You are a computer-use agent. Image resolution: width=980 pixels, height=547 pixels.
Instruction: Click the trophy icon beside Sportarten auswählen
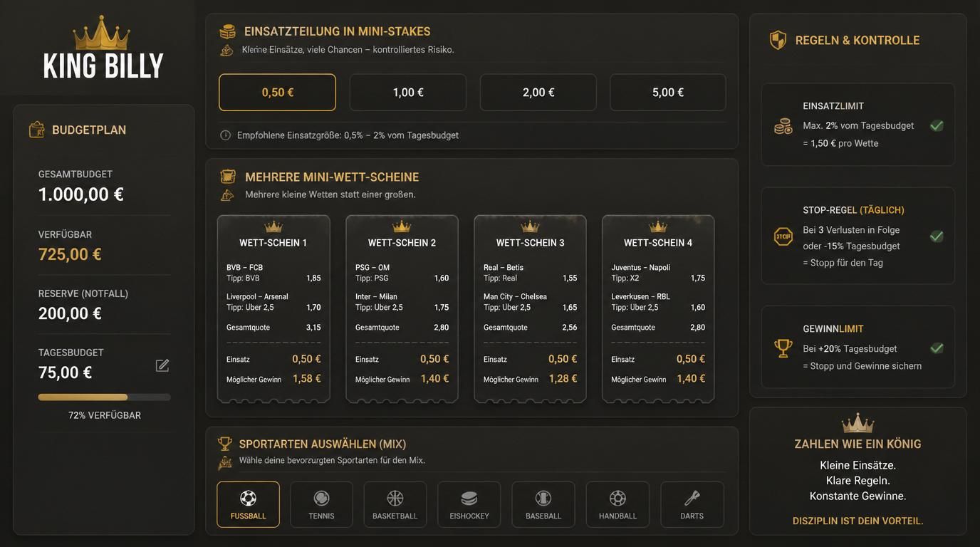coord(225,444)
